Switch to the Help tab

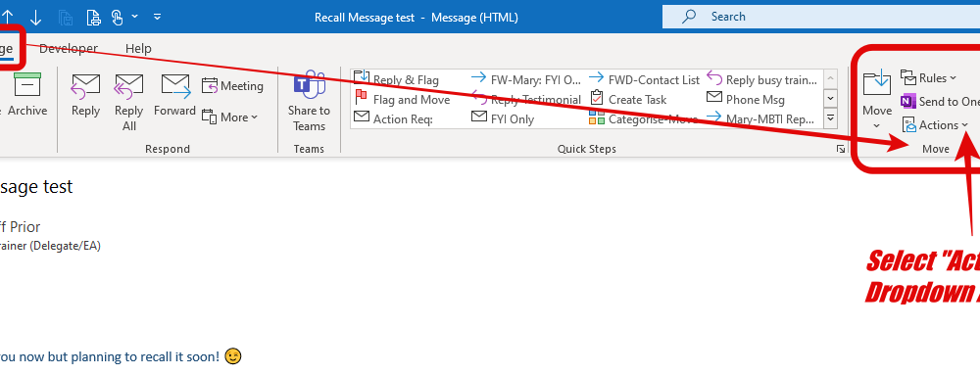pos(138,48)
